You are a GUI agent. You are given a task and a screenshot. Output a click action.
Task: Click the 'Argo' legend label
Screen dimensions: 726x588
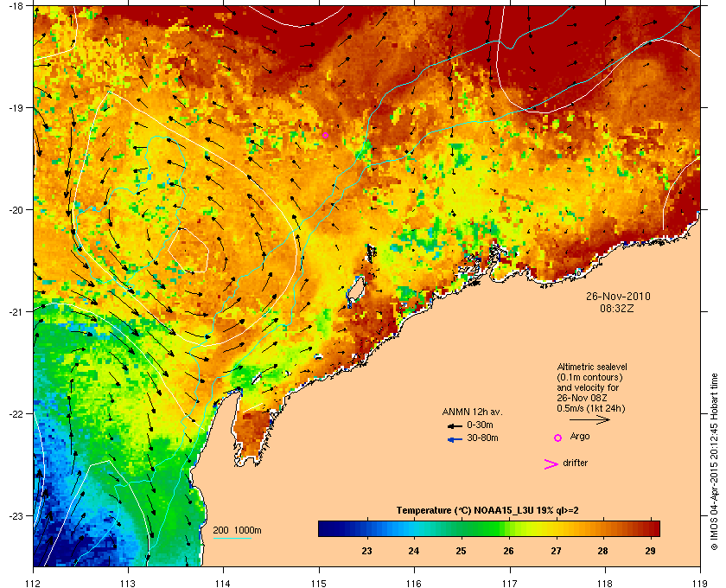580,437
